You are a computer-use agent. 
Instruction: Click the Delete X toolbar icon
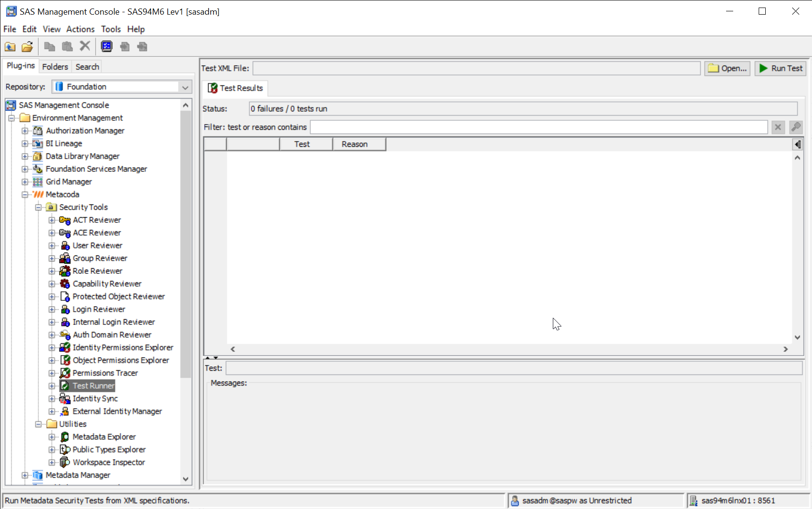pos(85,46)
